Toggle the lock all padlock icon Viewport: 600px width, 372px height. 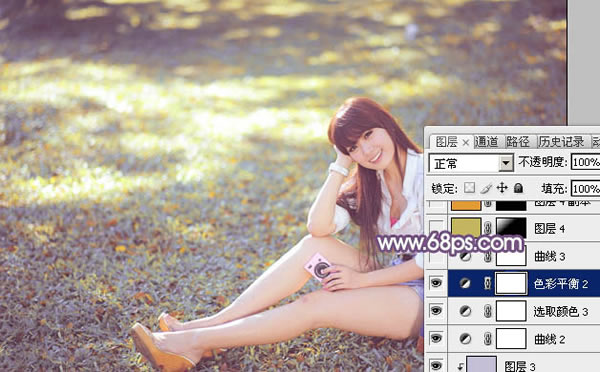[518, 188]
